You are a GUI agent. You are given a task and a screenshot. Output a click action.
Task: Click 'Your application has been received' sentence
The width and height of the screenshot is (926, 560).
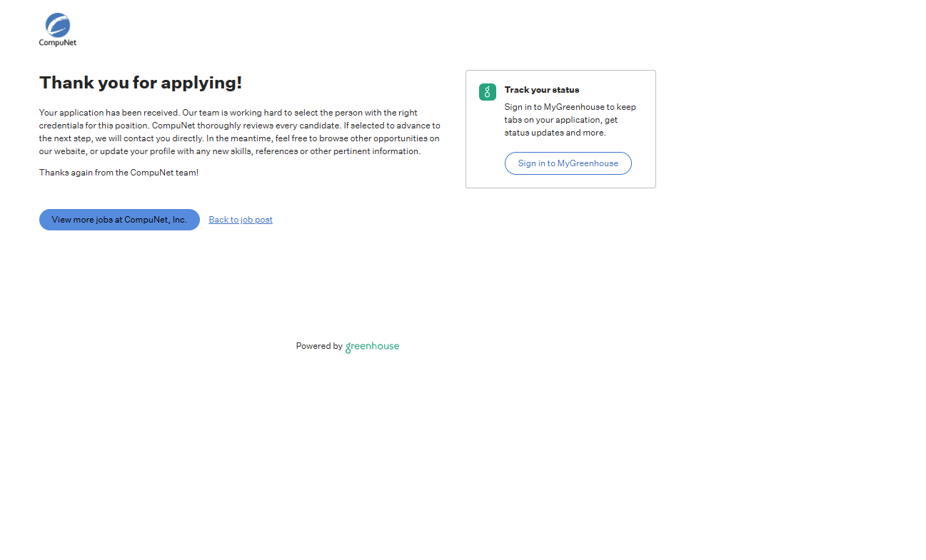pyautogui.click(x=109, y=113)
